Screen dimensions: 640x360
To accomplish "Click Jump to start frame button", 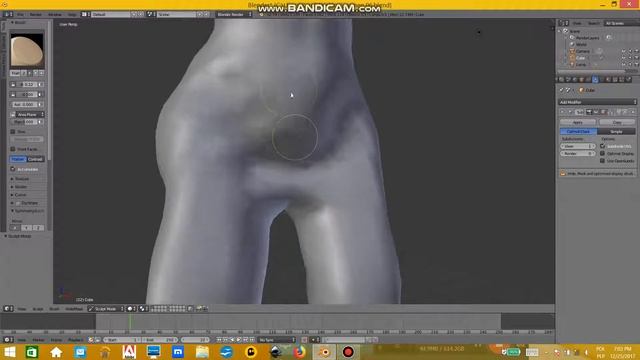I will (x=220, y=340).
